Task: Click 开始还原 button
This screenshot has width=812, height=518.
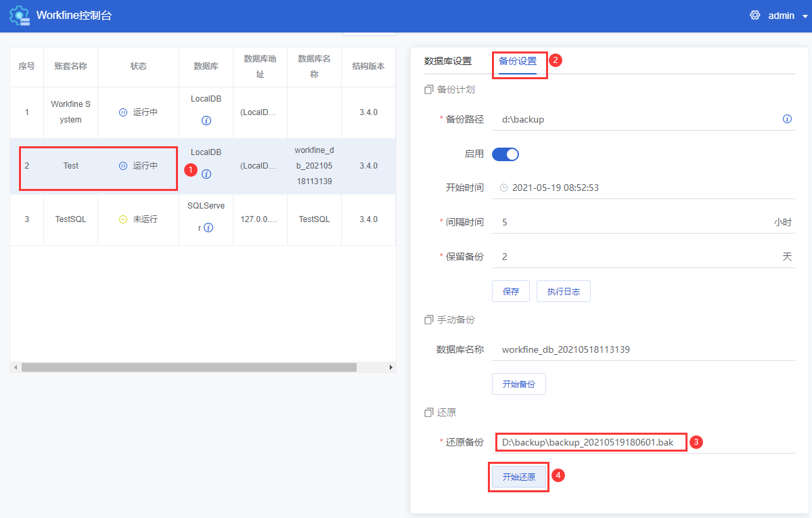Action: tap(519, 477)
